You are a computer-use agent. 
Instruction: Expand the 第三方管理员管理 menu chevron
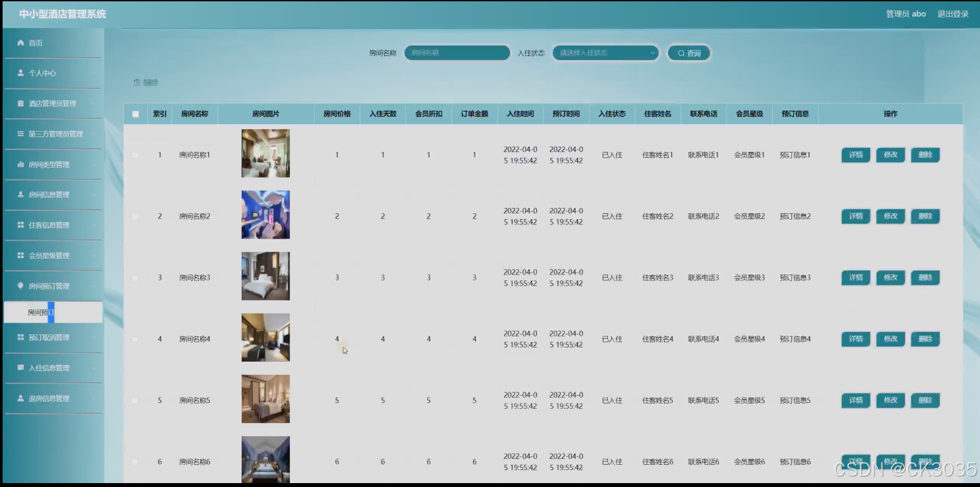(x=94, y=134)
